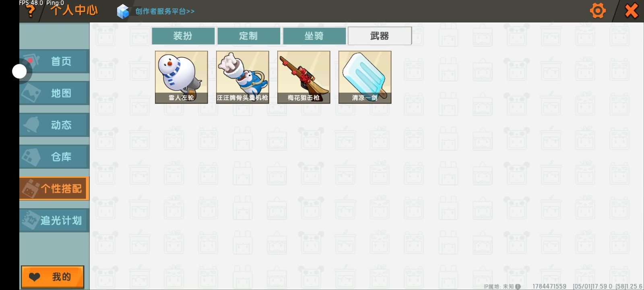Open the help question mark icon
Screen dimensions: 644x290
pos(30,11)
